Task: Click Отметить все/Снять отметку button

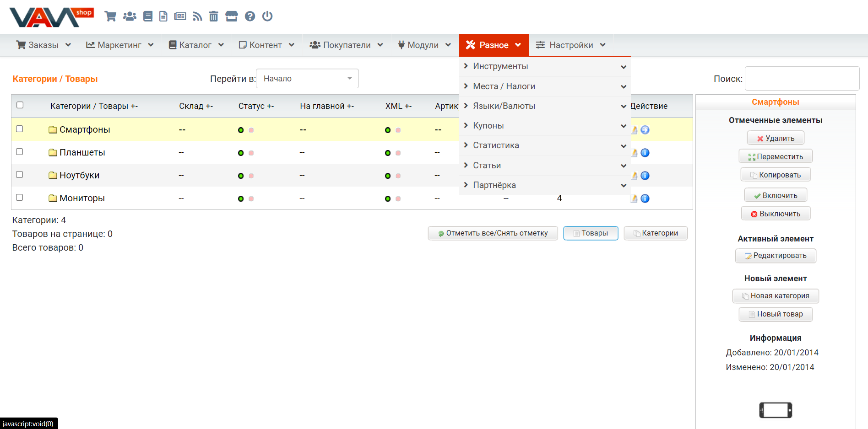Action: tap(493, 233)
